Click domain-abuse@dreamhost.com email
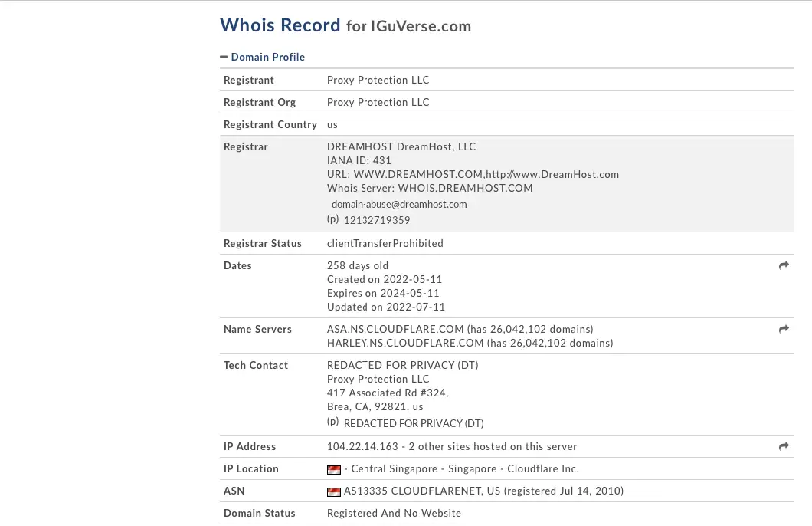 pyautogui.click(x=399, y=204)
